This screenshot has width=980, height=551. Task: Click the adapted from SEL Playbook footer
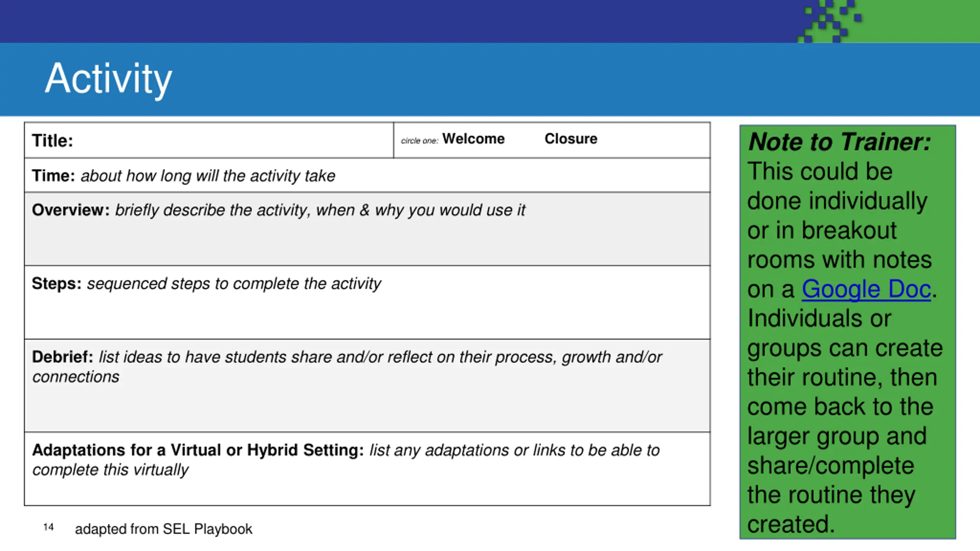point(163,529)
